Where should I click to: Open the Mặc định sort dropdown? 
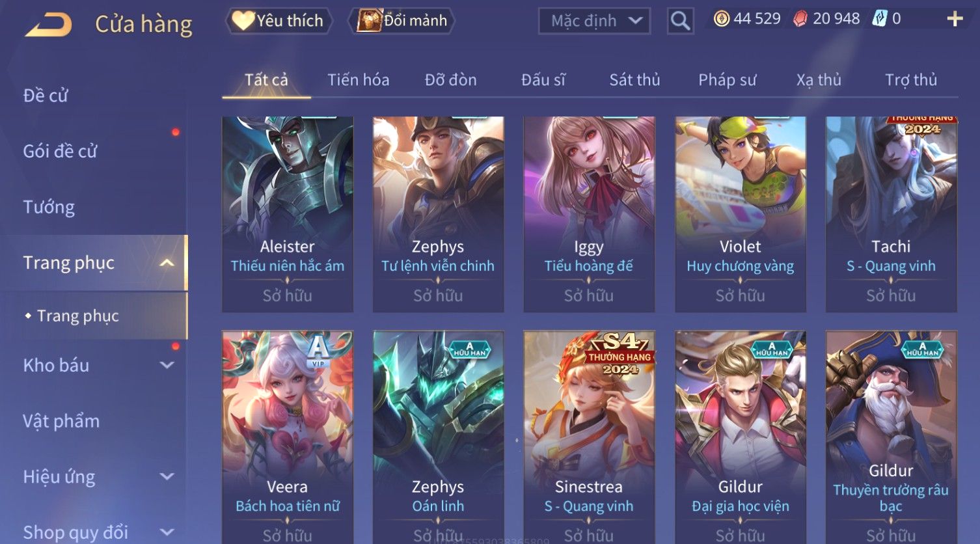[x=594, y=21]
